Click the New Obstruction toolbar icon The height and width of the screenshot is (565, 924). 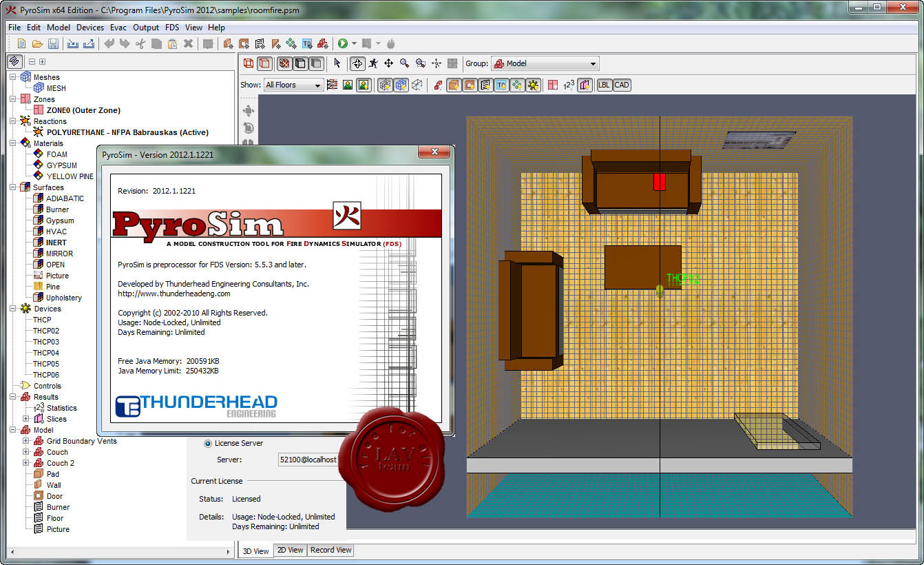tap(228, 43)
